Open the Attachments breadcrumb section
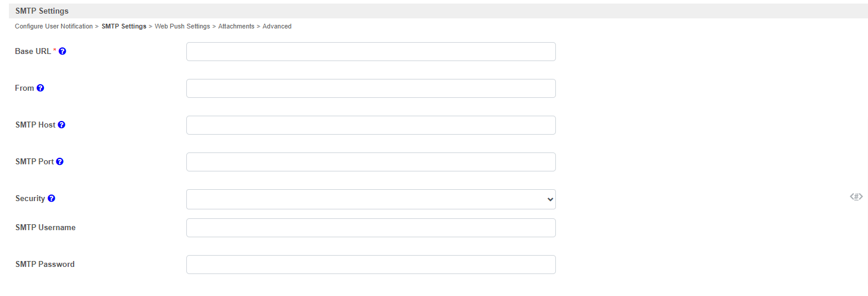The image size is (868, 296). (236, 27)
